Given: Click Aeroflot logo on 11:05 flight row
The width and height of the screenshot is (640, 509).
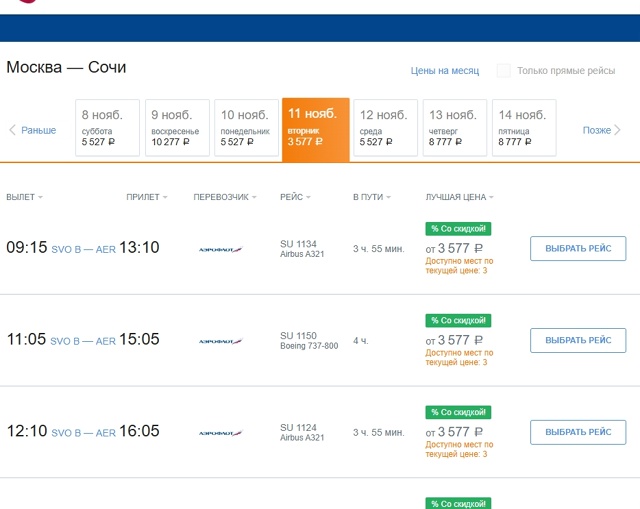Looking at the screenshot, I should [220, 341].
